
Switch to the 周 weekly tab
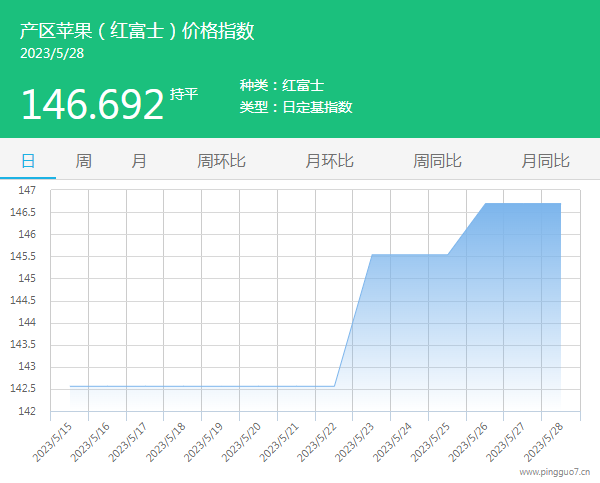point(83,161)
